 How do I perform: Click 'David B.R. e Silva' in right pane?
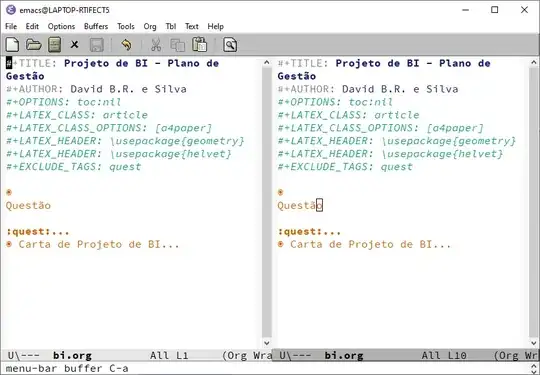(x=400, y=89)
